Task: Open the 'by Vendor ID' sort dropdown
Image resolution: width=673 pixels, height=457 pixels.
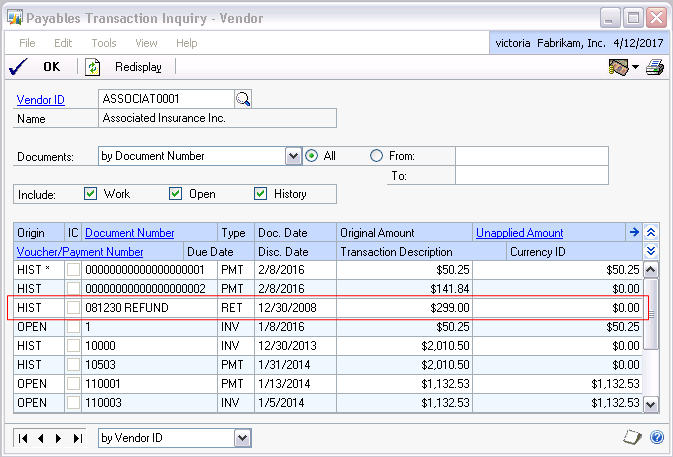Action: click(242, 438)
